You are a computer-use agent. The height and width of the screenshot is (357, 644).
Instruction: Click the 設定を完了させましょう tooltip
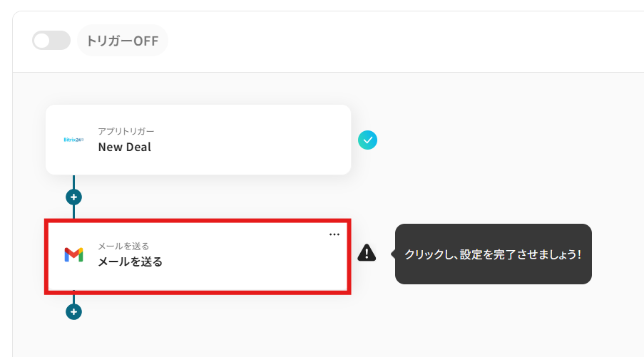click(x=493, y=254)
